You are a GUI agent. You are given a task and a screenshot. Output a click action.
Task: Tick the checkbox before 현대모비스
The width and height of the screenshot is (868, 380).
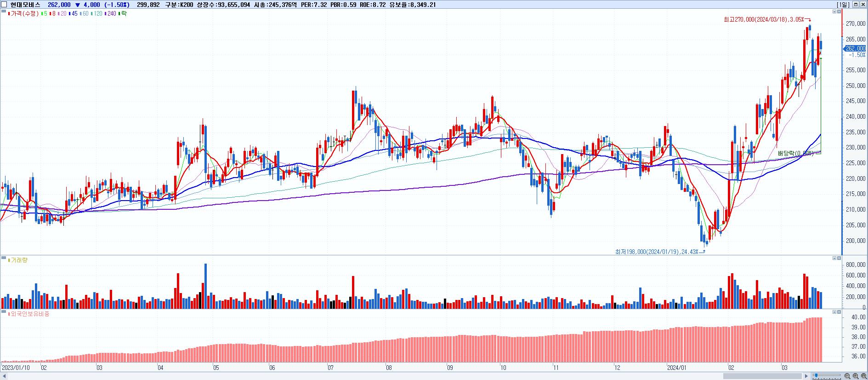coord(5,5)
